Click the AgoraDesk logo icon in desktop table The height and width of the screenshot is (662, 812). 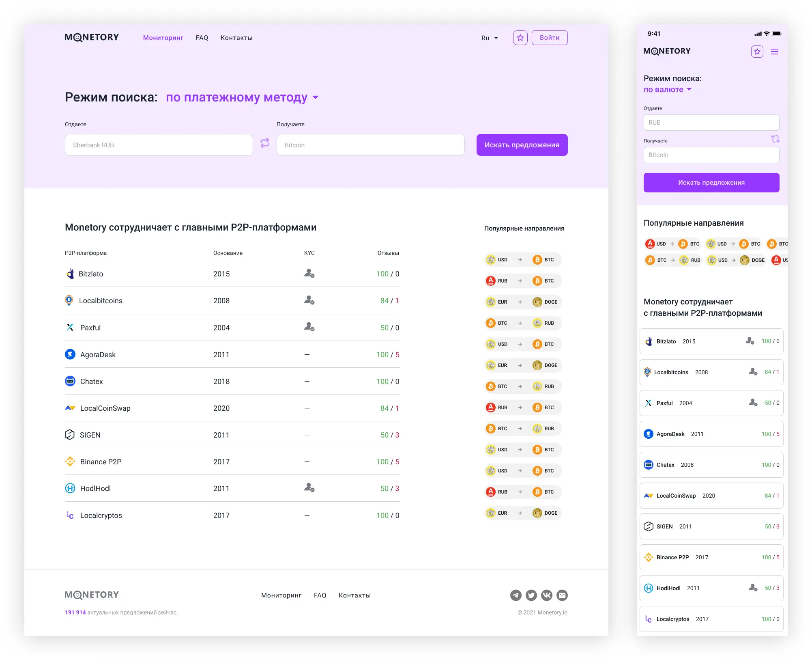70,354
